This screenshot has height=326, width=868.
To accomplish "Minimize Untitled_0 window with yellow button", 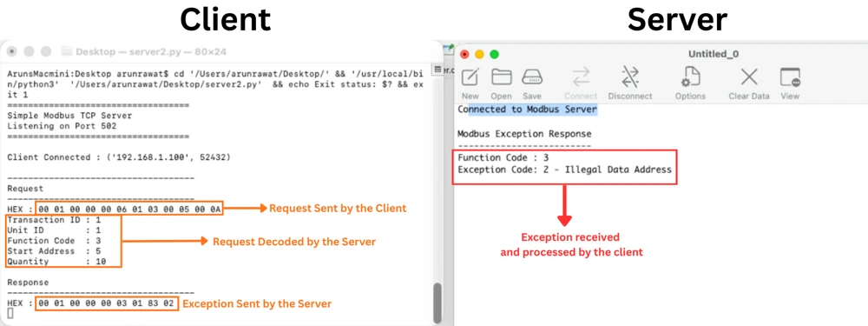I will (x=479, y=54).
